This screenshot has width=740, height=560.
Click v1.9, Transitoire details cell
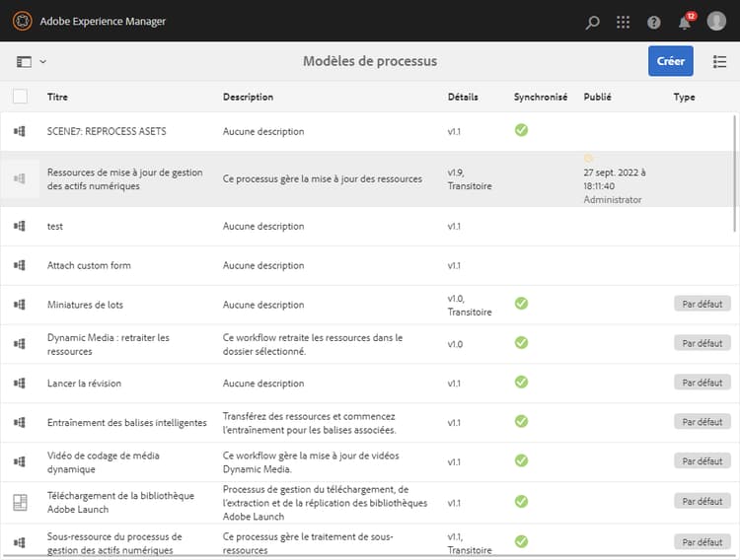pos(470,179)
